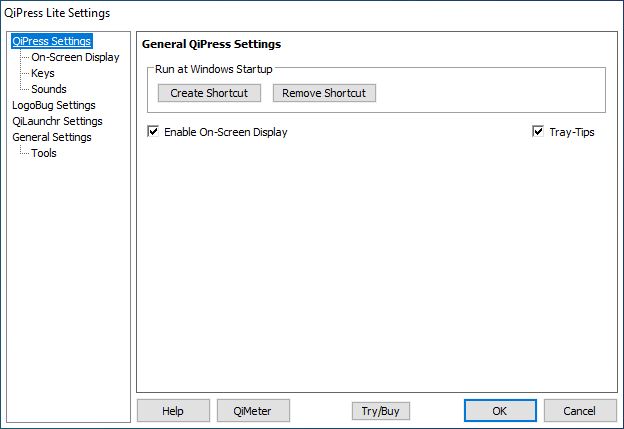
Task: Select QiPress Settings in the tree
Action: [x=52, y=41]
